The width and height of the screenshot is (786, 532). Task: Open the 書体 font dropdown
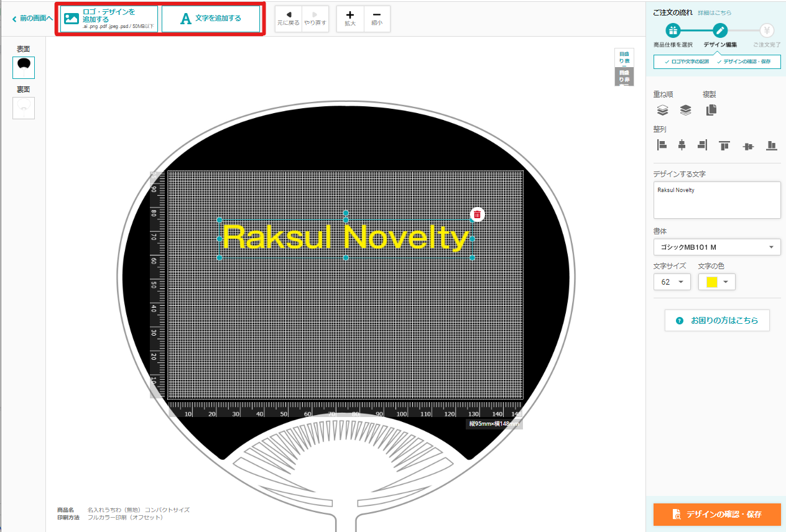tap(717, 247)
